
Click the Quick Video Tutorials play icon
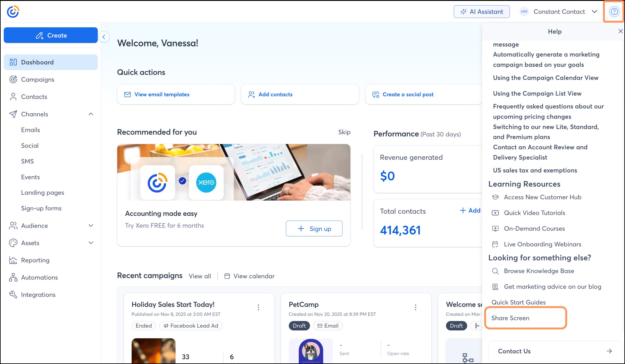pyautogui.click(x=495, y=213)
